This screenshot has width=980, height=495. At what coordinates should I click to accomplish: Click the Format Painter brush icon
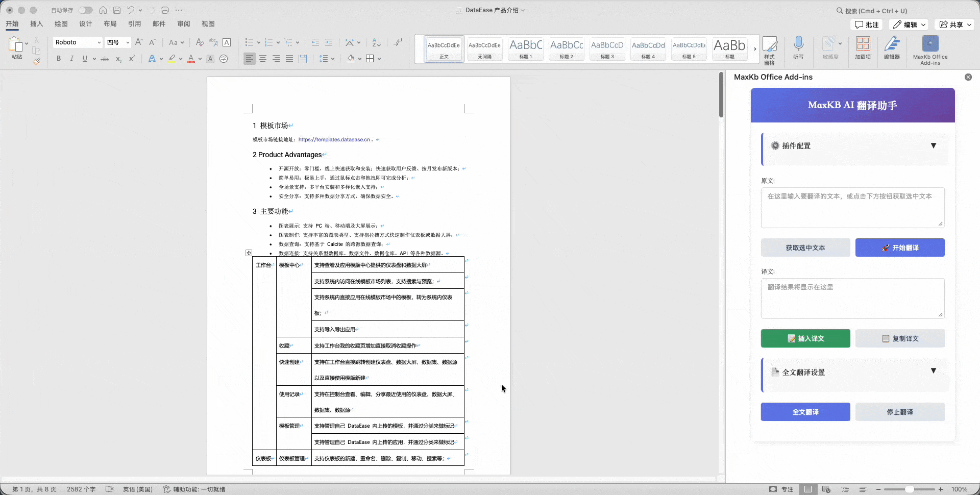(37, 61)
